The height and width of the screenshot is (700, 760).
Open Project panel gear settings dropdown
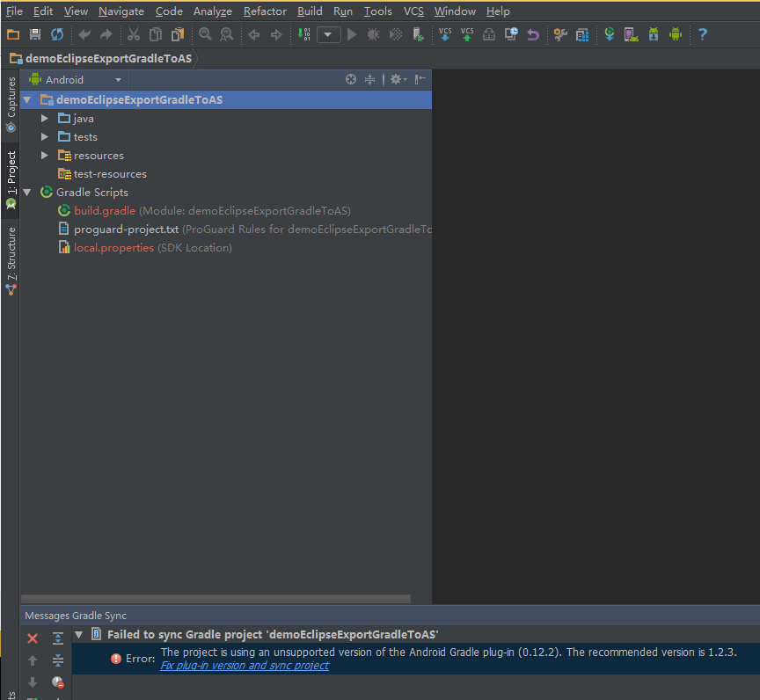tap(398, 79)
